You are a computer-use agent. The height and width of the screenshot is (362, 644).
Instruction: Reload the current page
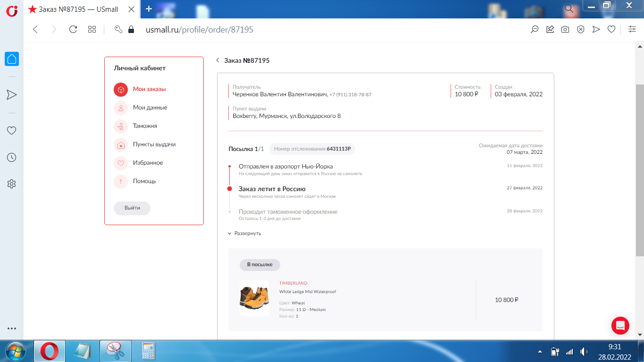click(73, 29)
